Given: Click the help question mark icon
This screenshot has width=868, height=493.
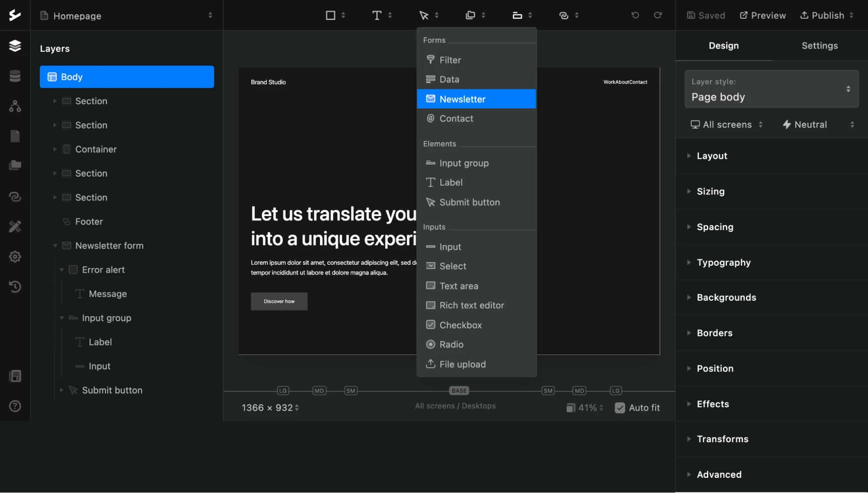Looking at the screenshot, I should point(15,406).
